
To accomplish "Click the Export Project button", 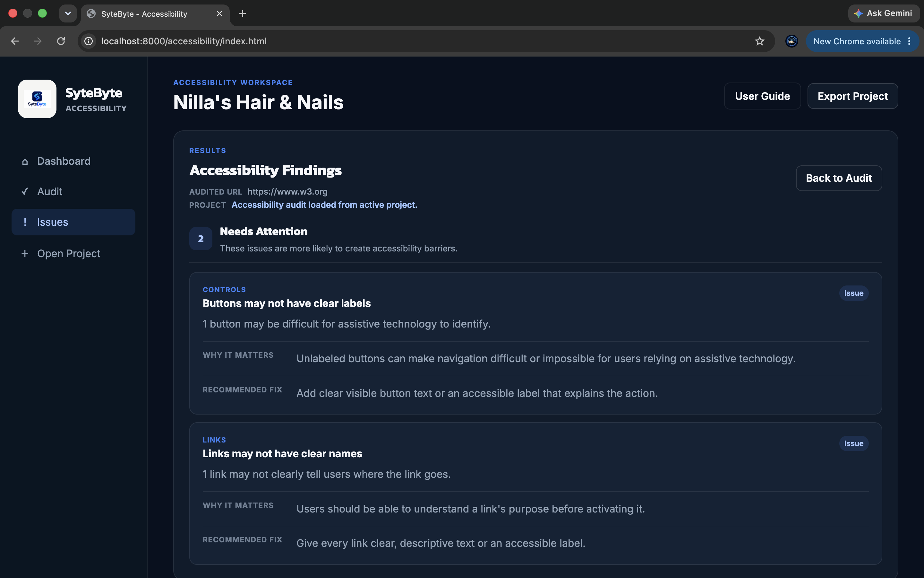I will pyautogui.click(x=852, y=96).
